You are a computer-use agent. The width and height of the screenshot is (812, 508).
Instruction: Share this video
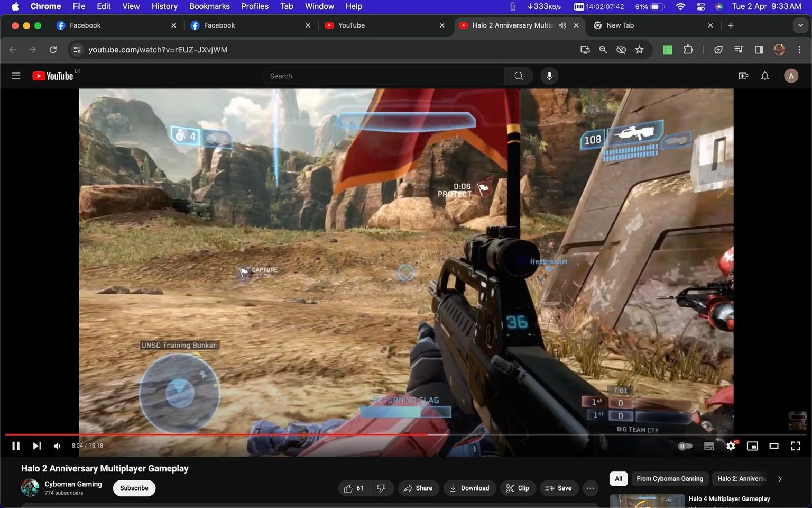coord(418,488)
